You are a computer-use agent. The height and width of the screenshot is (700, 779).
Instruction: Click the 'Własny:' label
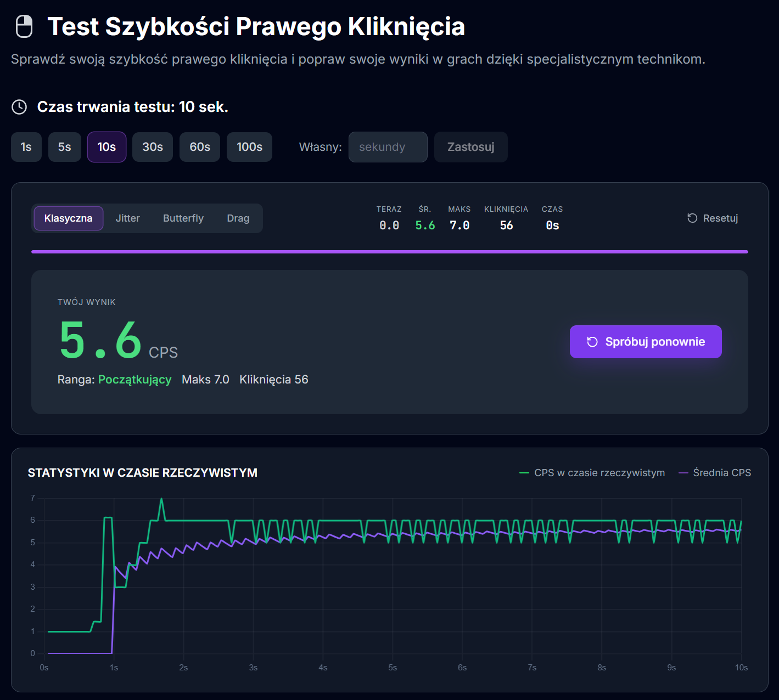321,147
